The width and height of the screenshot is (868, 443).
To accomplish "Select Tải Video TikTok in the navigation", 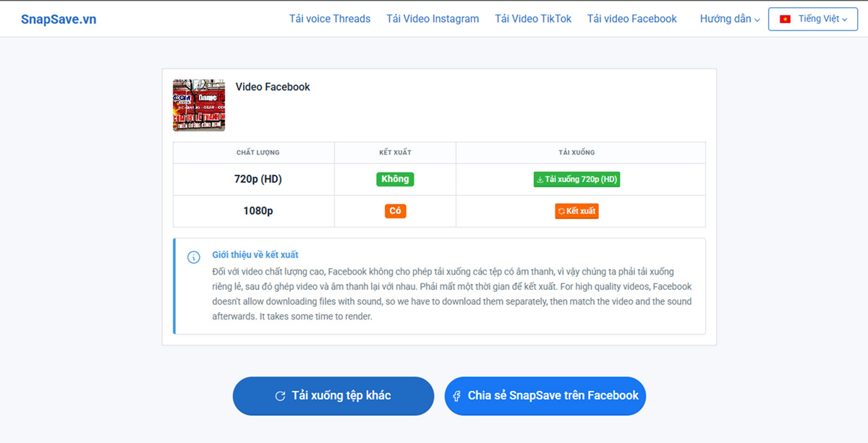I will 533,19.
